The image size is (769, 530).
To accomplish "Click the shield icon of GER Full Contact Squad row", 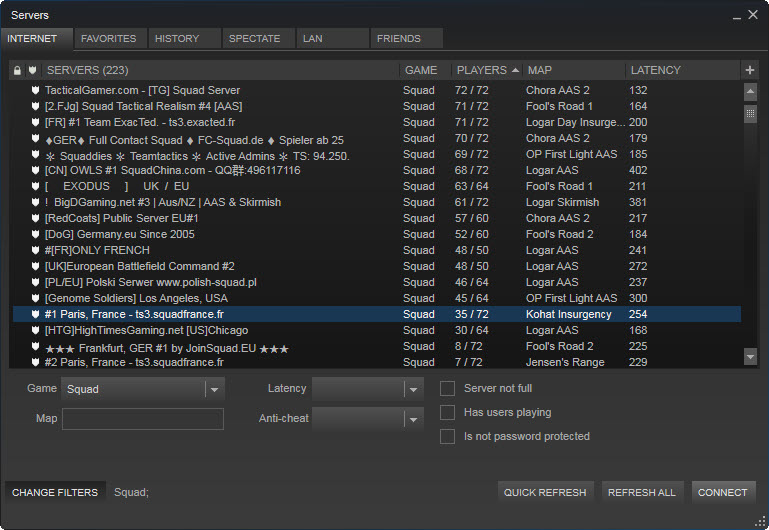I will coord(35,138).
